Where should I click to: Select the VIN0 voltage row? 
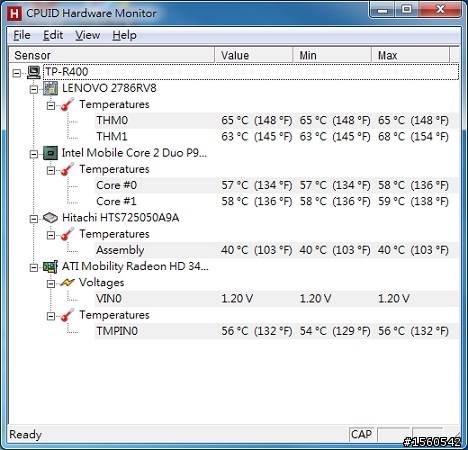tap(276, 299)
